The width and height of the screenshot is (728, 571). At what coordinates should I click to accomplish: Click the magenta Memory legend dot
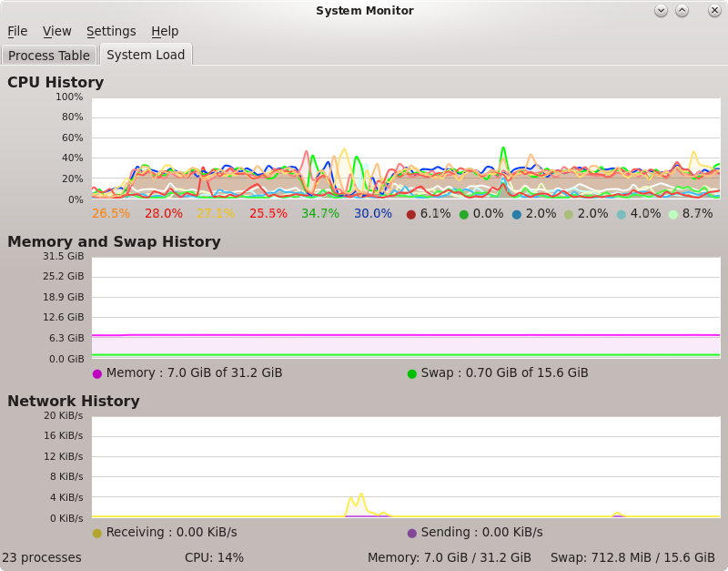click(97, 374)
